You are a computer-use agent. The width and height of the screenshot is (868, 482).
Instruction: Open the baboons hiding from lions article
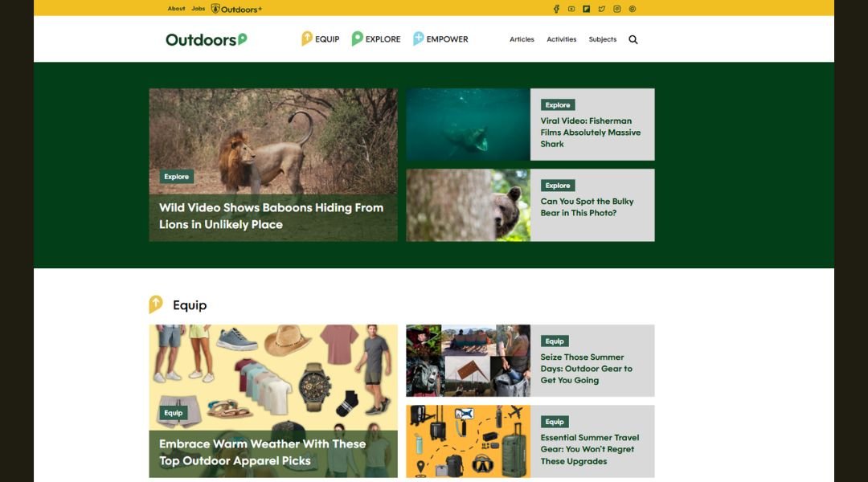272,216
